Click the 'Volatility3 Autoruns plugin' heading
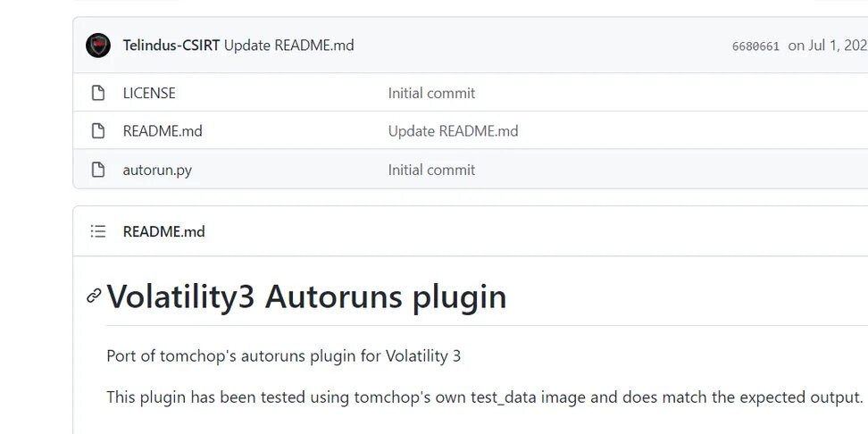Viewport: 868px width, 434px height. tap(306, 296)
